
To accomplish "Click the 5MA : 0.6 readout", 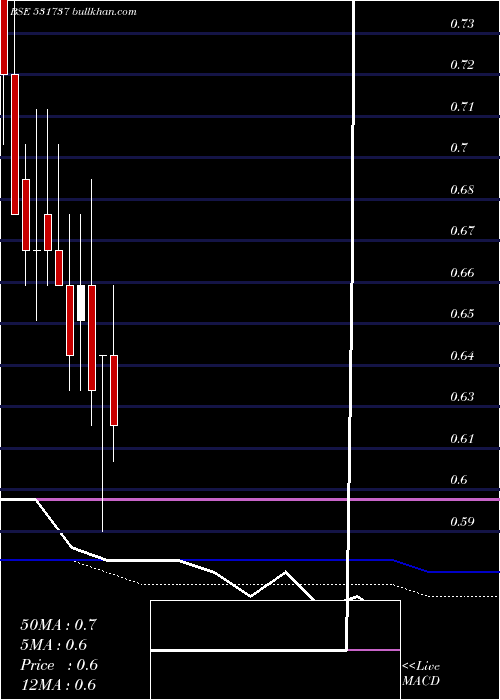I will pyautogui.click(x=54, y=645).
